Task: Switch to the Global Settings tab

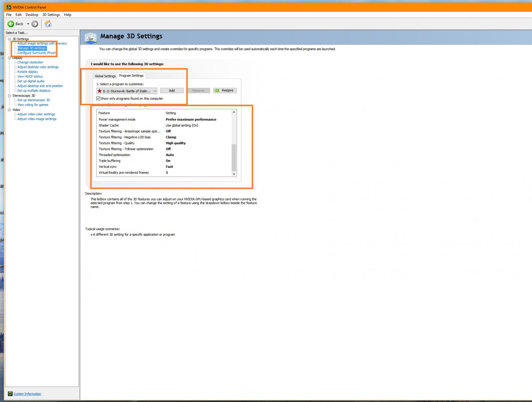Action: [x=105, y=76]
